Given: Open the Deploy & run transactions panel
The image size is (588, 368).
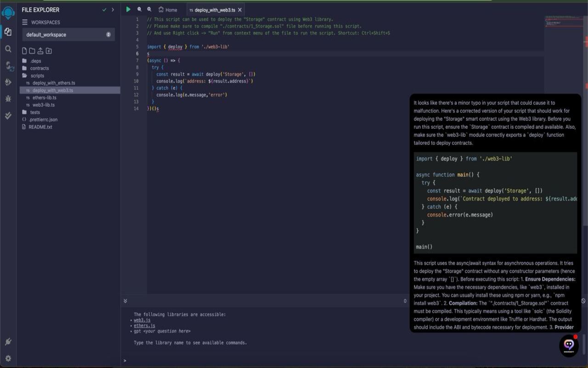Looking at the screenshot, I should [8, 82].
